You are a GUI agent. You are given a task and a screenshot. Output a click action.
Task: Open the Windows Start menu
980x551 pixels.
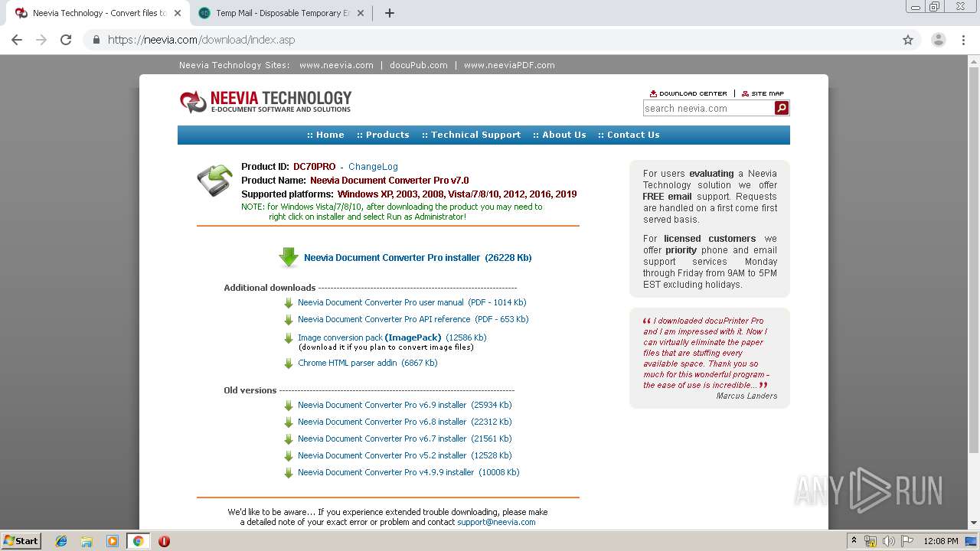click(21, 541)
